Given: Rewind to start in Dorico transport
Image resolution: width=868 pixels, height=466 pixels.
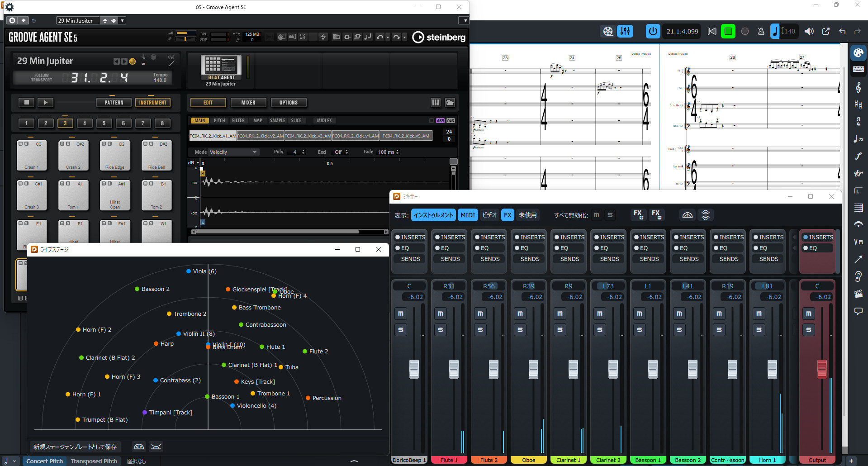Looking at the screenshot, I should coord(712,31).
